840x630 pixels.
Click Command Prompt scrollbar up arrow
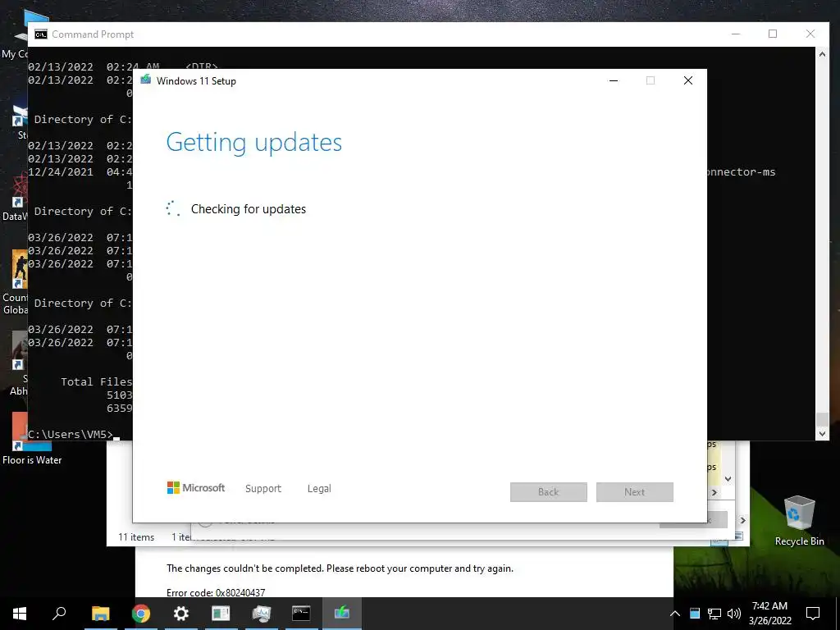tap(822, 54)
